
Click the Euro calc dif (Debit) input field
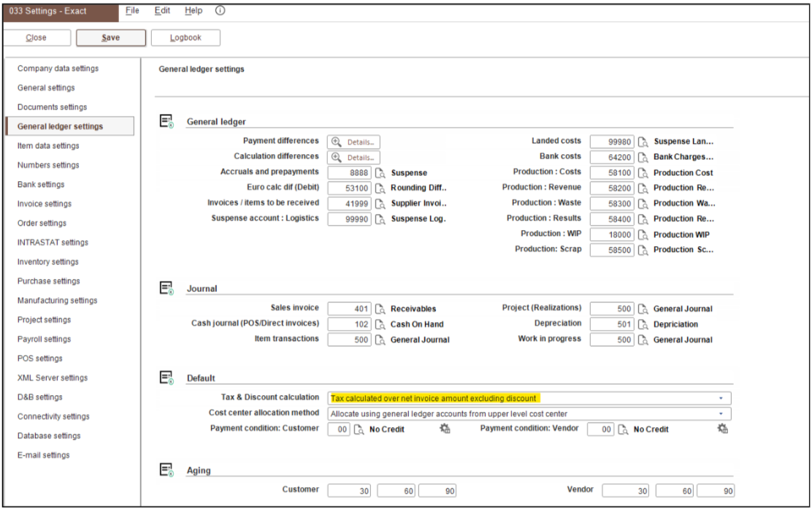tap(350, 188)
